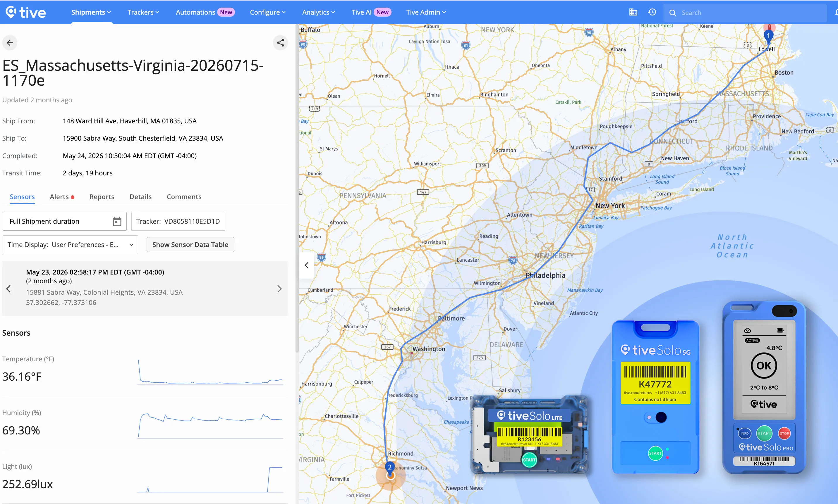Click the New York label on map
Screen dimensions: 838x504
click(x=610, y=206)
